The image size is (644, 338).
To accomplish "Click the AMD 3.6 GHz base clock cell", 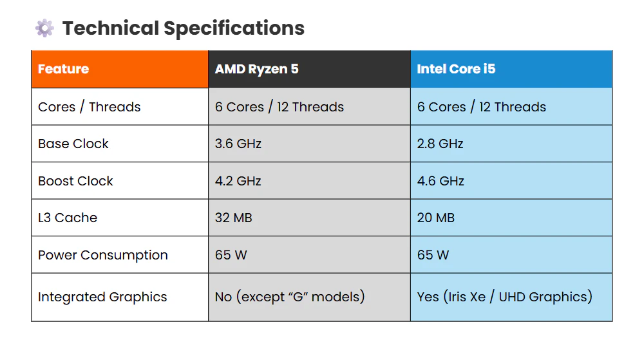I will tap(238, 144).
